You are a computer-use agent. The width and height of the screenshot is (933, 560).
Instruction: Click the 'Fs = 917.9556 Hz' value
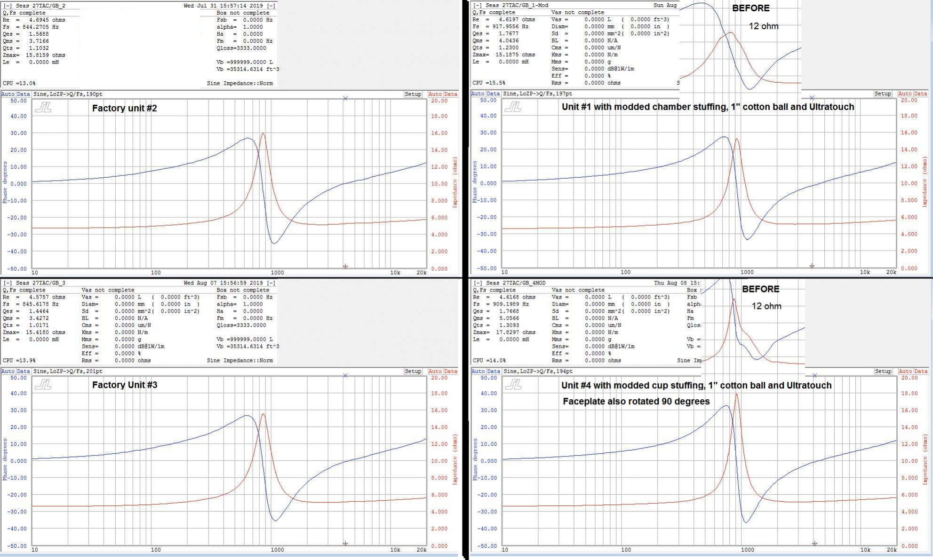(501, 26)
